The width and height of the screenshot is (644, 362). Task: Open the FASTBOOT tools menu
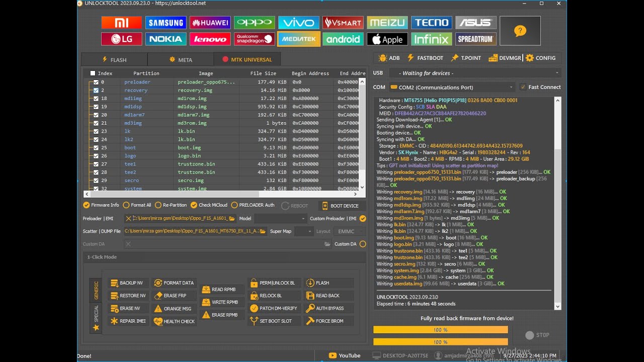pyautogui.click(x=425, y=58)
